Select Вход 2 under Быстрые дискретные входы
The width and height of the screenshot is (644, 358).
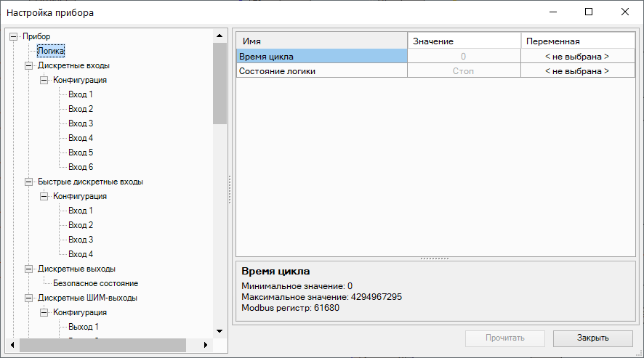pos(81,225)
